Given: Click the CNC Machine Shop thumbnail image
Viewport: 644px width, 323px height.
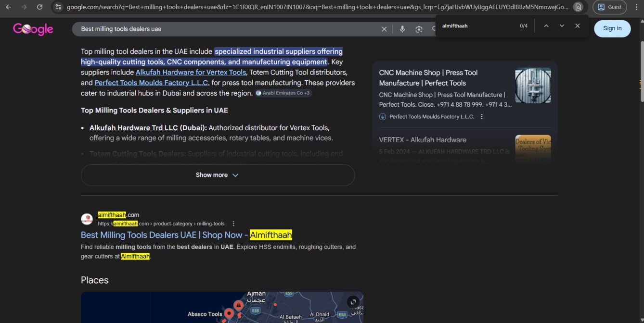Looking at the screenshot, I should click(x=533, y=86).
